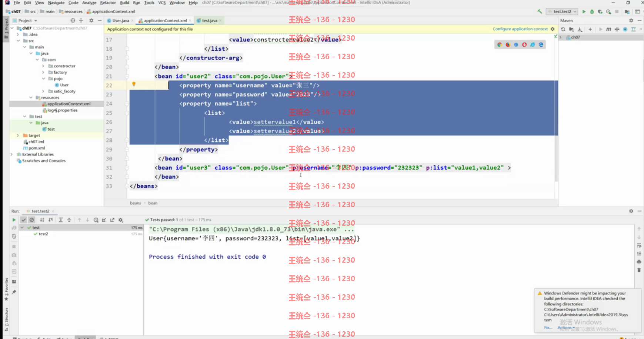Open Maven panel settings gear
644x339 pixels.
click(631, 20)
